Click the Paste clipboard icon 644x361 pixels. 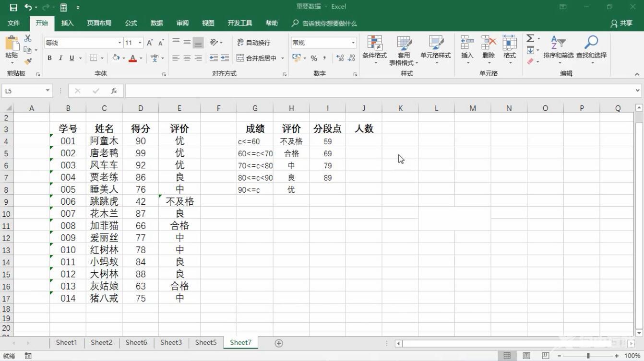pos(12,43)
